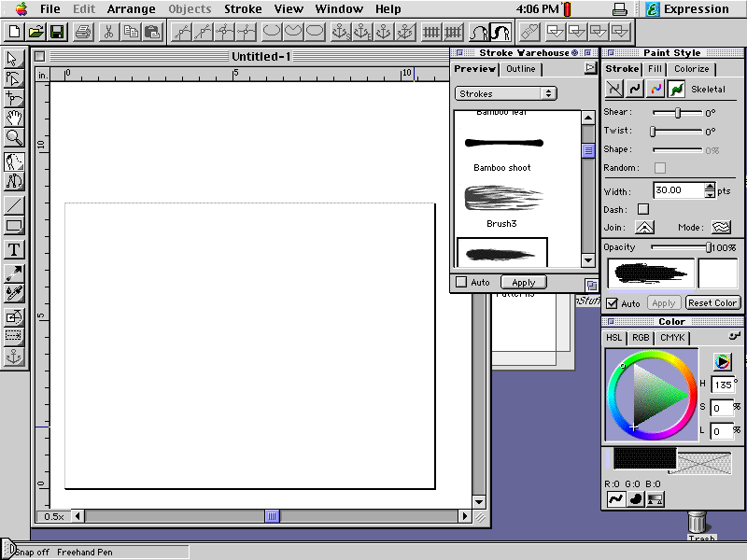This screenshot has width=747, height=560.
Task: Activate the Zoom magnifier tool
Action: (x=12, y=138)
